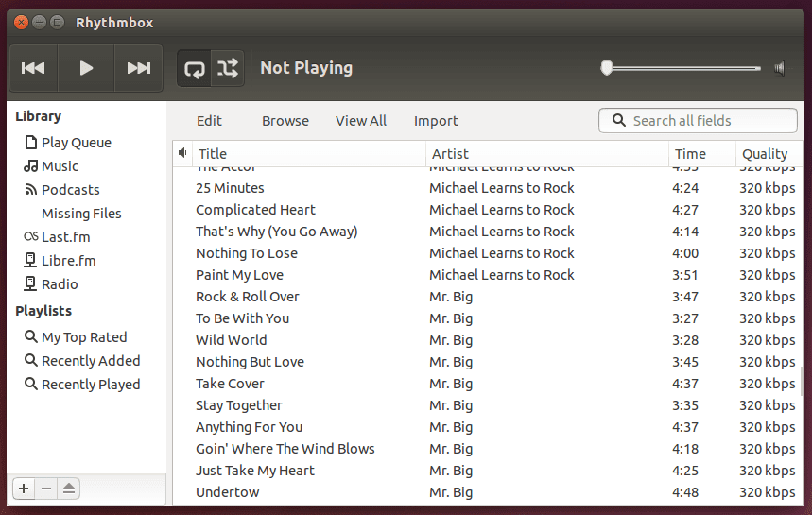Open the Edit menu
This screenshot has width=812, height=515.
pos(209,121)
